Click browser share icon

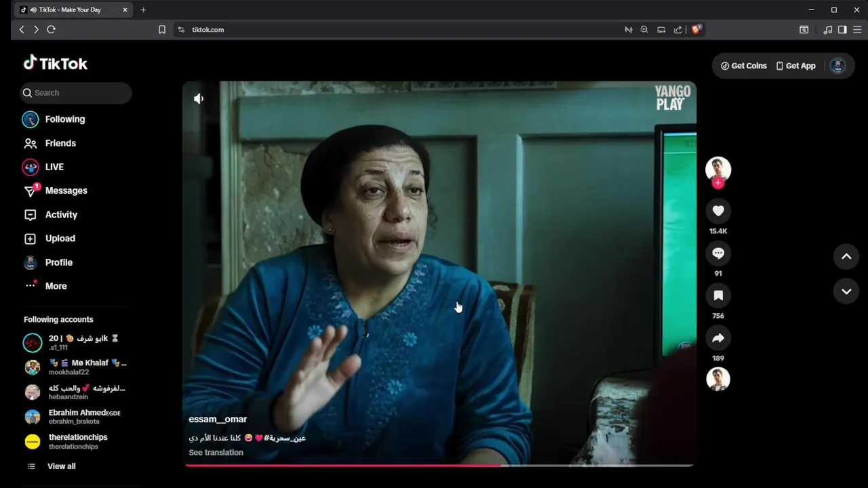[x=677, y=30]
